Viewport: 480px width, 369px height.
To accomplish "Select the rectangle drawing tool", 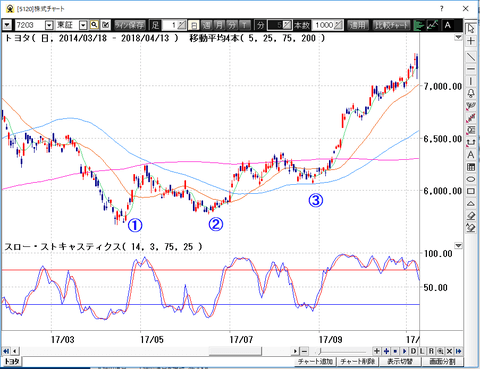I will coord(471,191).
